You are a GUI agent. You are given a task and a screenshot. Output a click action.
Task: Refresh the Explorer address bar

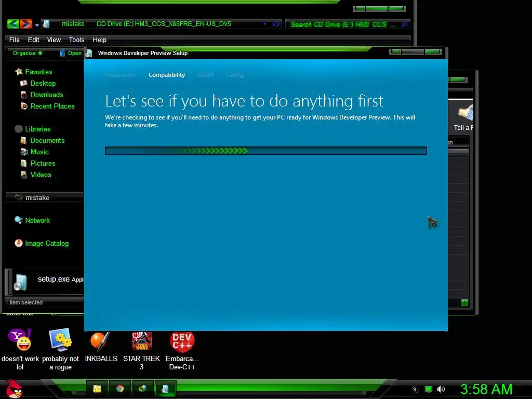click(276, 24)
